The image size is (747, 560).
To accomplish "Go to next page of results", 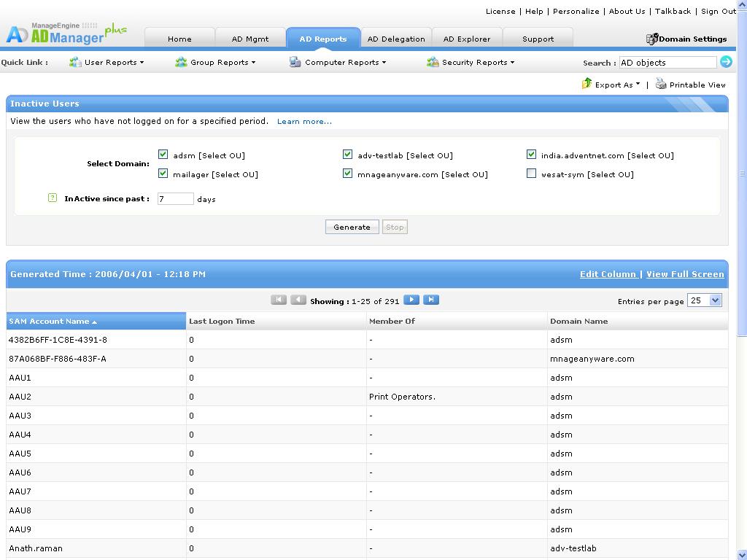I will pos(411,300).
